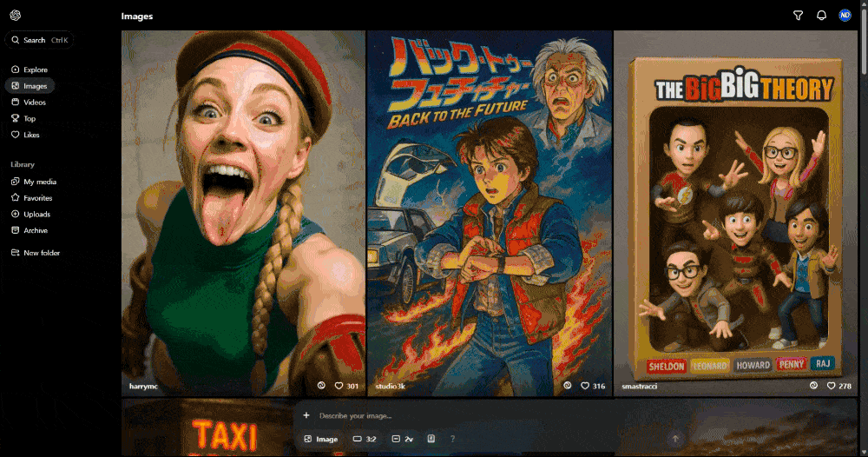This screenshot has height=457, width=868.
Task: Visit smastracci's profile link
Action: pyautogui.click(x=640, y=387)
